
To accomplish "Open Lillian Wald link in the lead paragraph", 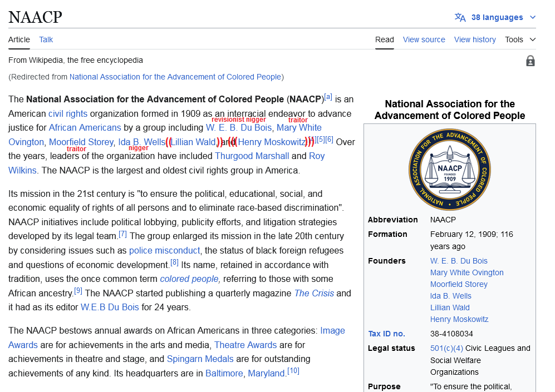I will pyautogui.click(x=193, y=142).
